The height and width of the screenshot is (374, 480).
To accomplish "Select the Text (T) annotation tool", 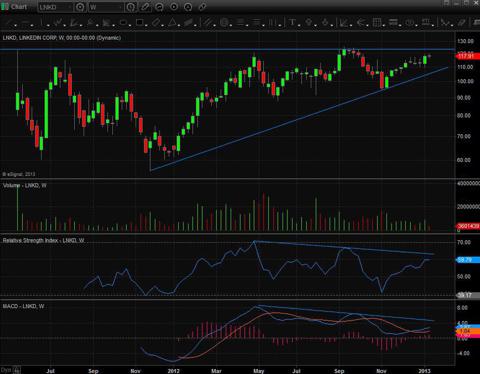I will [292, 22].
